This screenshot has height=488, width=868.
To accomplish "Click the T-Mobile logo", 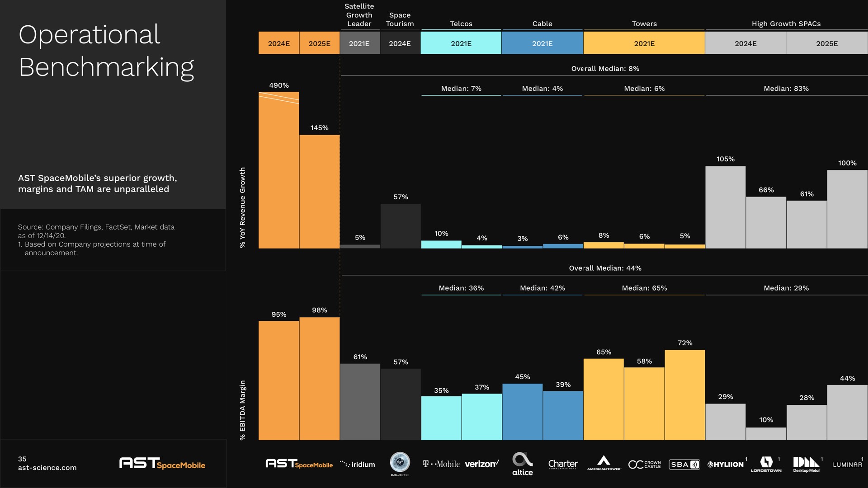I will point(441,464).
